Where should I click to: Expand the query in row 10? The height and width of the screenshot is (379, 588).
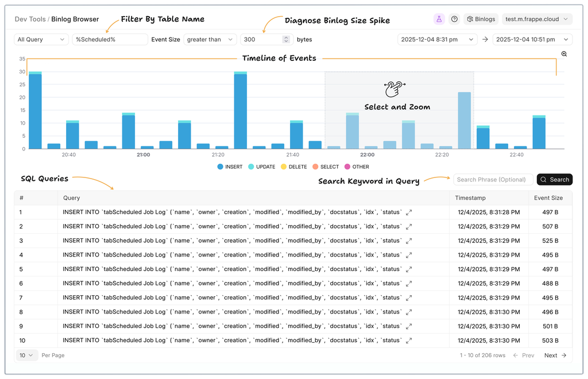click(409, 341)
